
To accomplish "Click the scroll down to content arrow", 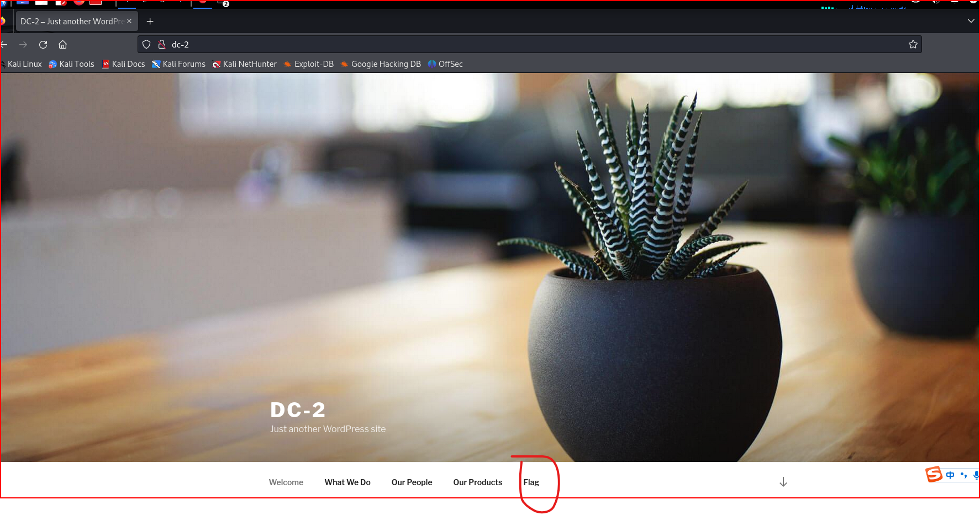I will (x=783, y=482).
